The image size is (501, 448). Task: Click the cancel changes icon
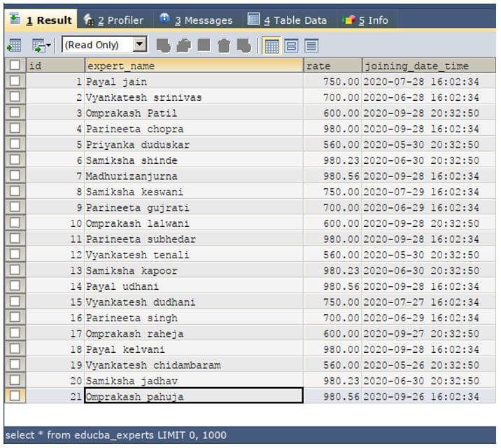tap(244, 45)
